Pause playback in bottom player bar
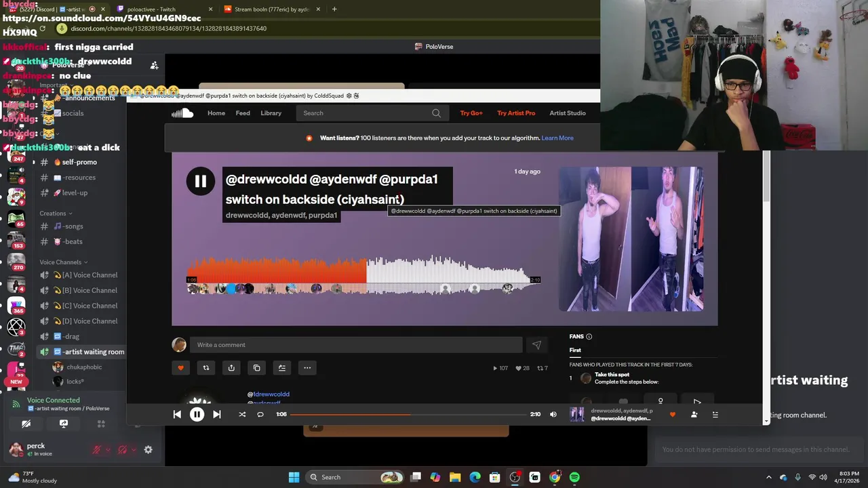Image resolution: width=868 pixels, height=488 pixels. pyautogui.click(x=197, y=414)
